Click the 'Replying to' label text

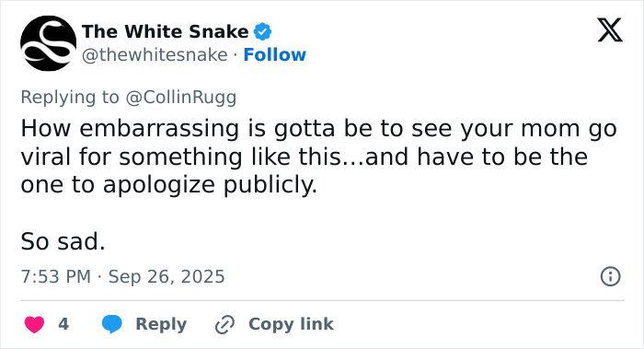tap(70, 98)
